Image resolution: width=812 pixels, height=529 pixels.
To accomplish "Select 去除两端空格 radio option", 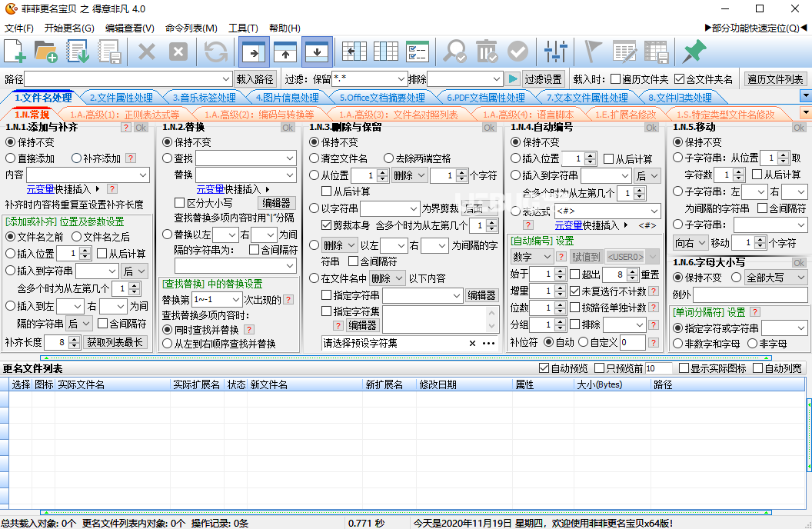I will [388, 158].
